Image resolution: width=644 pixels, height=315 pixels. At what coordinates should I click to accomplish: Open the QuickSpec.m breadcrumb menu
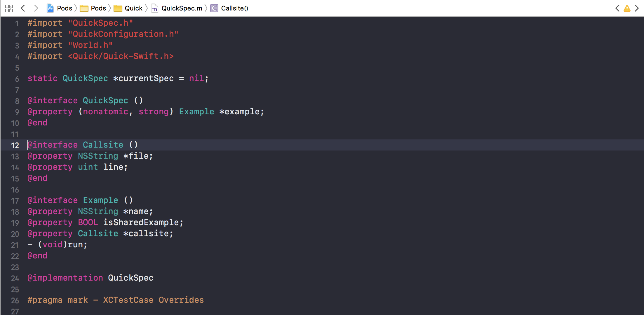coord(182,8)
